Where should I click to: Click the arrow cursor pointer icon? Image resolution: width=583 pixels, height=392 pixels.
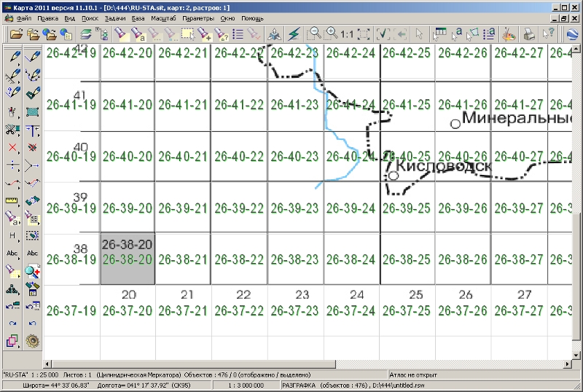(420, 34)
